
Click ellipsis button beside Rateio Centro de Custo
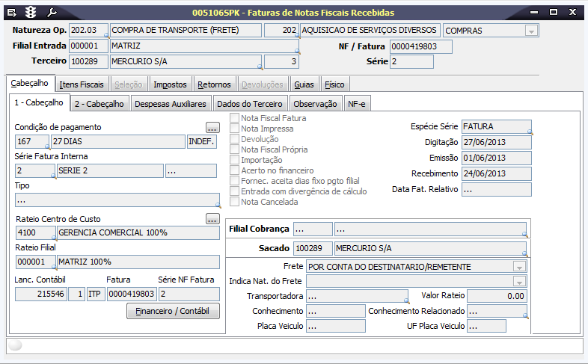point(212,219)
